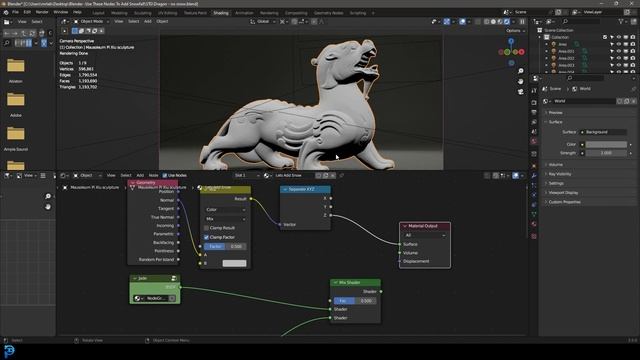This screenshot has width=640, height=360.
Task: Click the World Strength value field
Action: pos(606,153)
